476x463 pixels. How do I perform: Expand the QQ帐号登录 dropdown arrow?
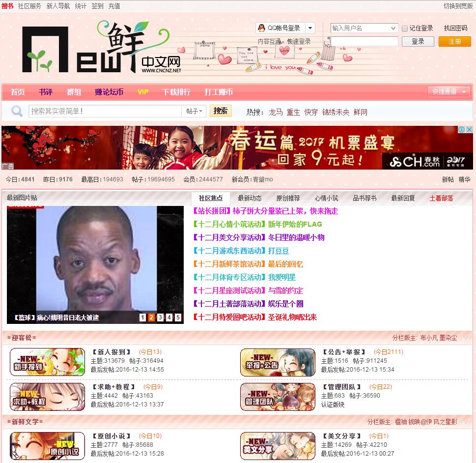310,28
